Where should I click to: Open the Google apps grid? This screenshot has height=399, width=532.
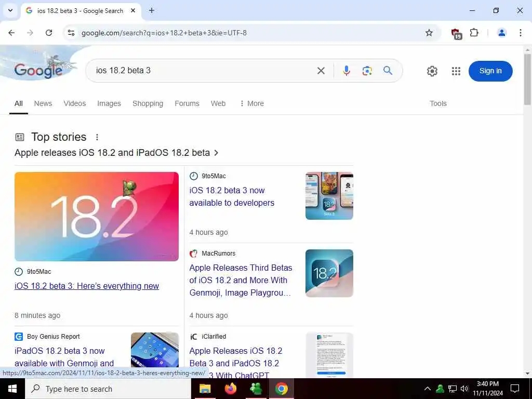click(x=456, y=71)
